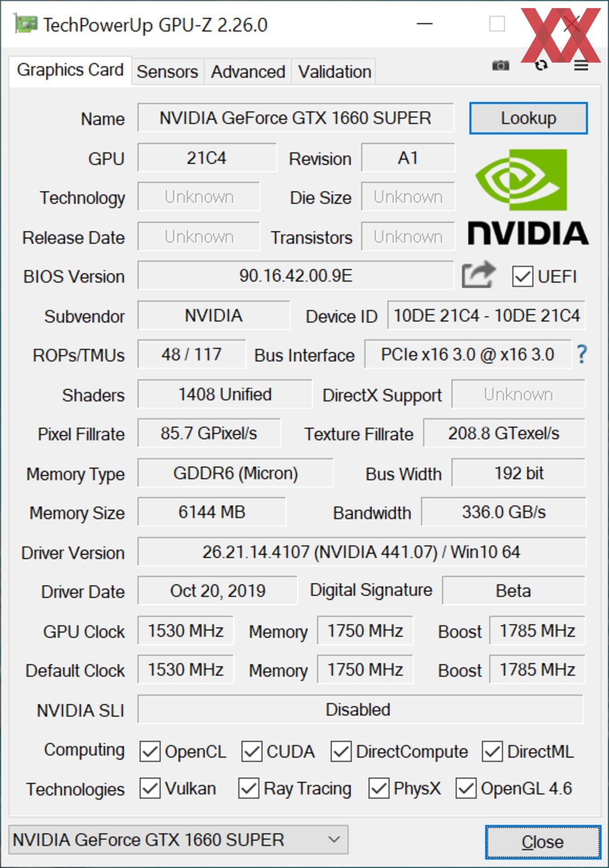Switch to the Advanced tab

(x=248, y=72)
